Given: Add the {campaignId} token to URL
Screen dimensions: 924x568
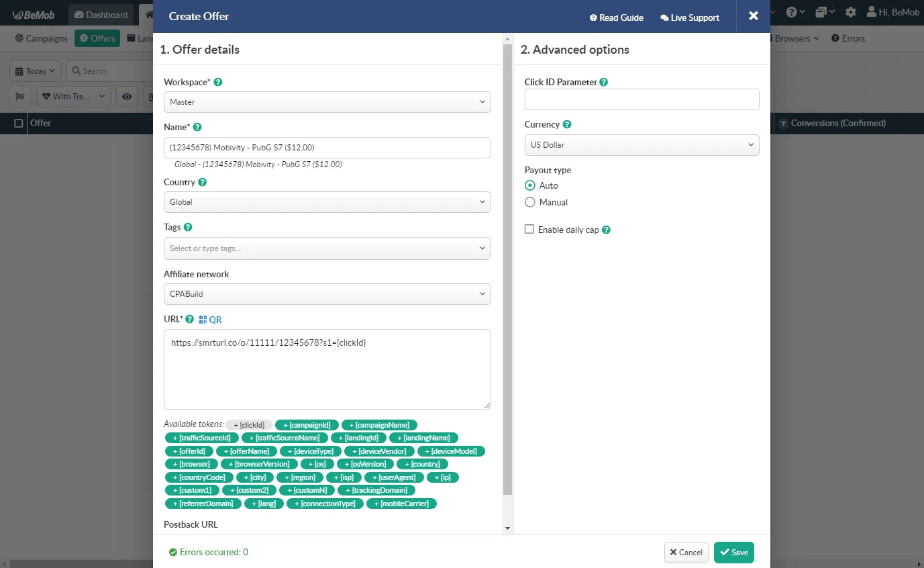Looking at the screenshot, I should pos(307,425).
